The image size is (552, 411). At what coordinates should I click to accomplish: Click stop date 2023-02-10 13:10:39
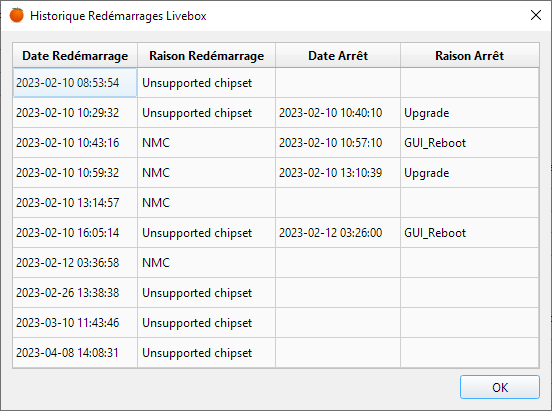point(338,173)
